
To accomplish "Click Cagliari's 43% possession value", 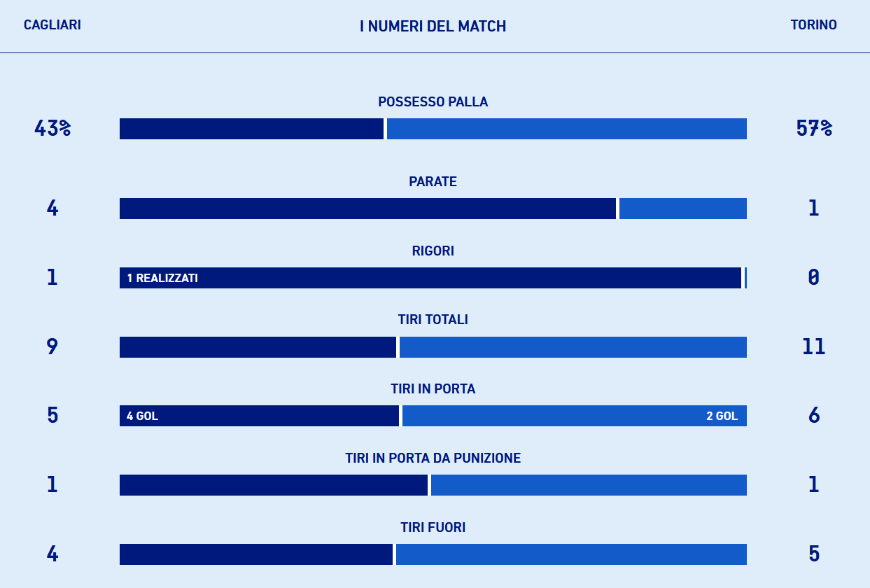I will coord(52,129).
